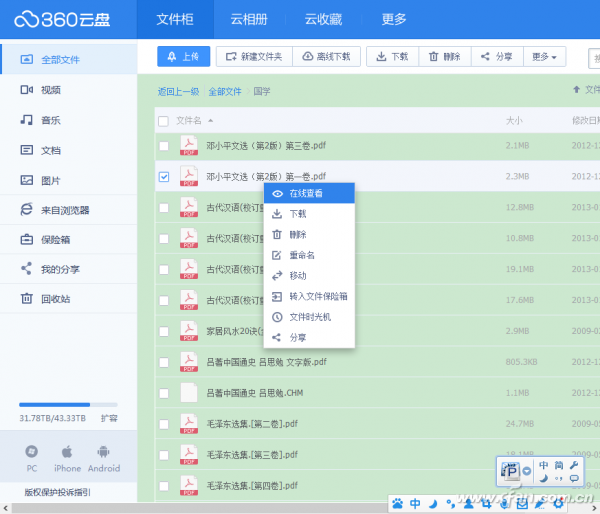Click the PDF icon of 家居风水20诀
This screenshot has height=514, width=600.
click(x=189, y=331)
